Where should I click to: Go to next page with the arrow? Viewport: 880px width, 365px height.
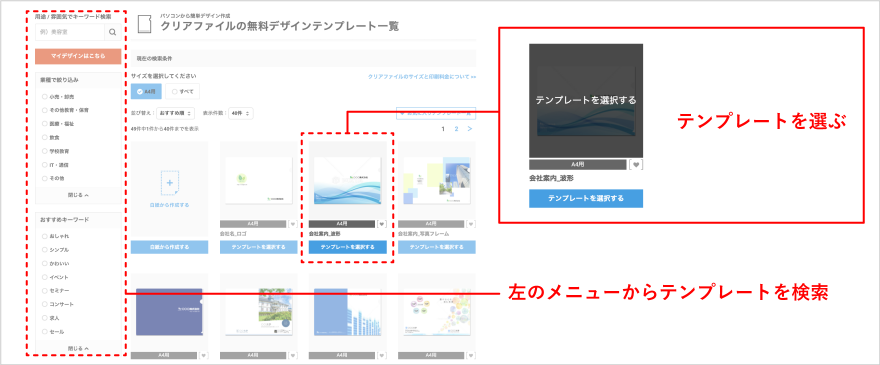[x=470, y=129]
